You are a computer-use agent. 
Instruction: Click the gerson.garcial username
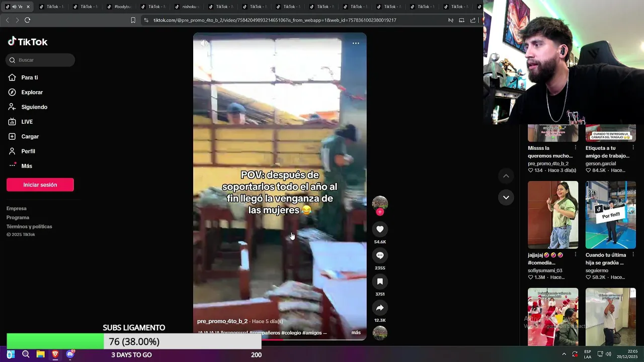point(601,163)
